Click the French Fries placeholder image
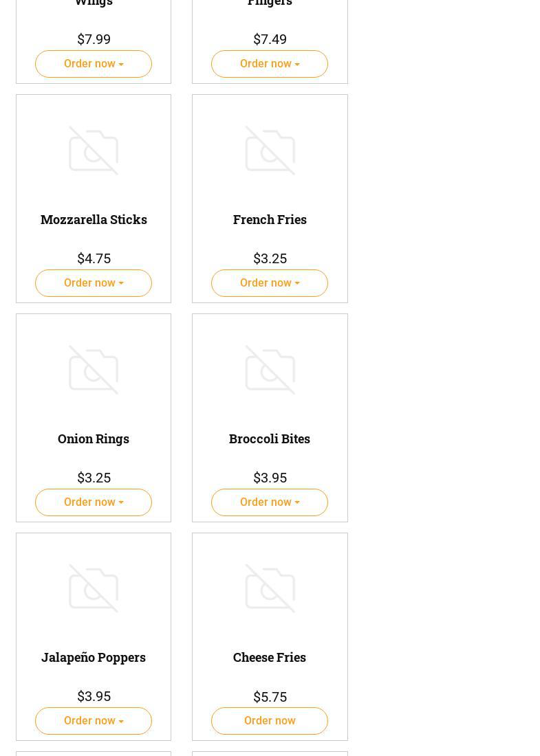540x756 pixels. pos(270,151)
